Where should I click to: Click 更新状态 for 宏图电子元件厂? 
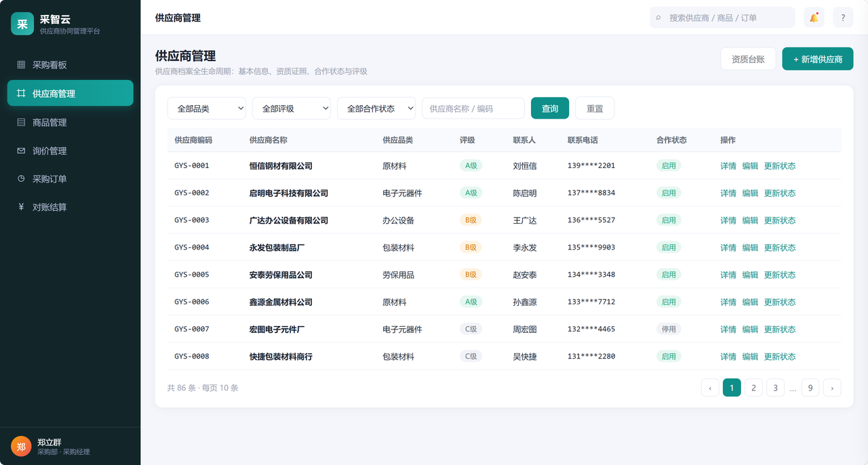coord(780,329)
